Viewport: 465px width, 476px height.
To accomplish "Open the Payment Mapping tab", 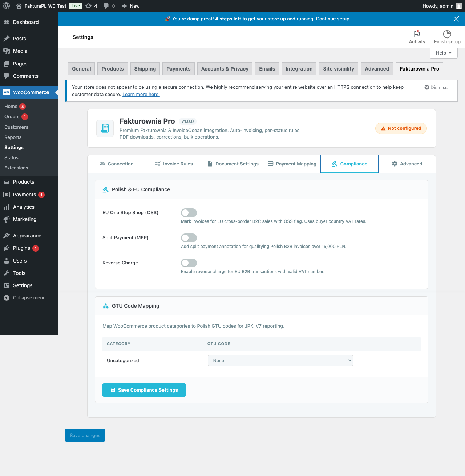I will [x=292, y=164].
